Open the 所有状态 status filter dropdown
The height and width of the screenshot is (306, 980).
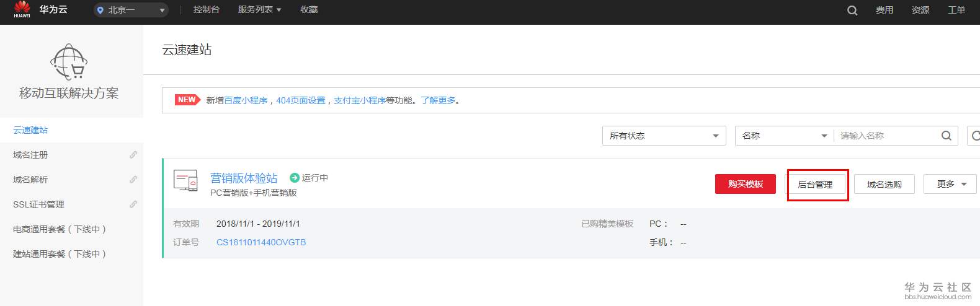[x=664, y=136]
